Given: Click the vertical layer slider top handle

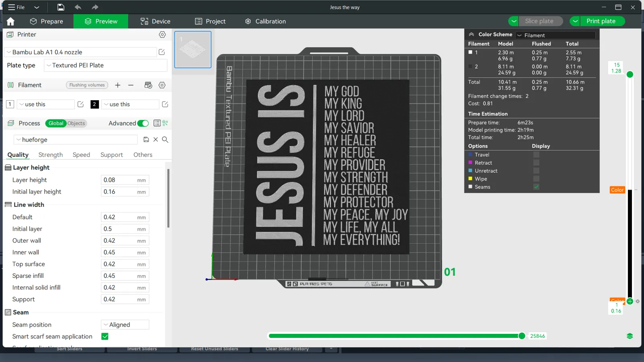Looking at the screenshot, I should [x=630, y=74].
